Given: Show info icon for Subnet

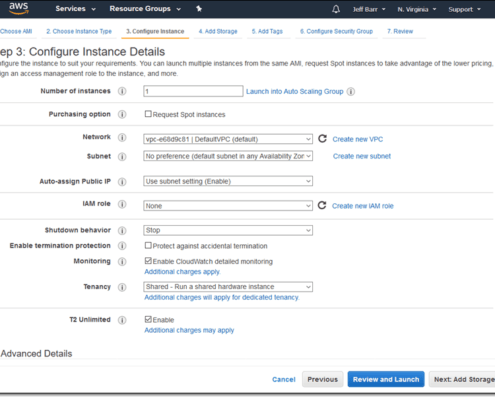Looking at the screenshot, I should coord(122,156).
